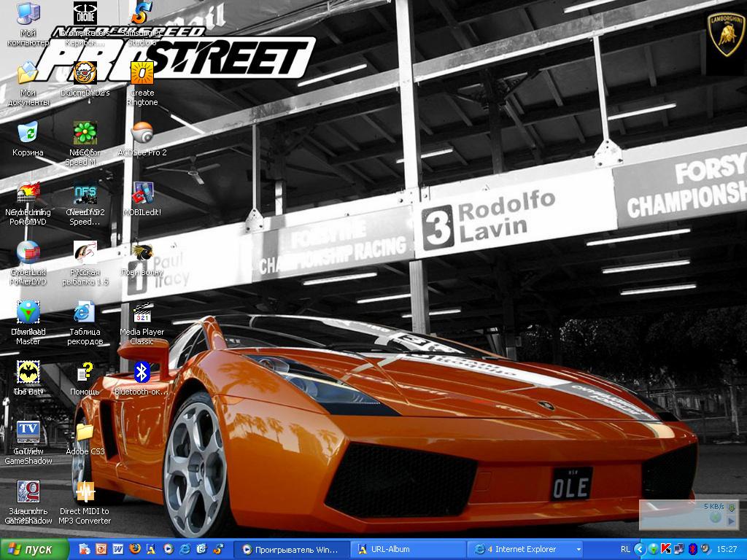Screen dimensions: 747x560
Task: Click the play arrow on the floating speed widget
Action: (x=732, y=521)
